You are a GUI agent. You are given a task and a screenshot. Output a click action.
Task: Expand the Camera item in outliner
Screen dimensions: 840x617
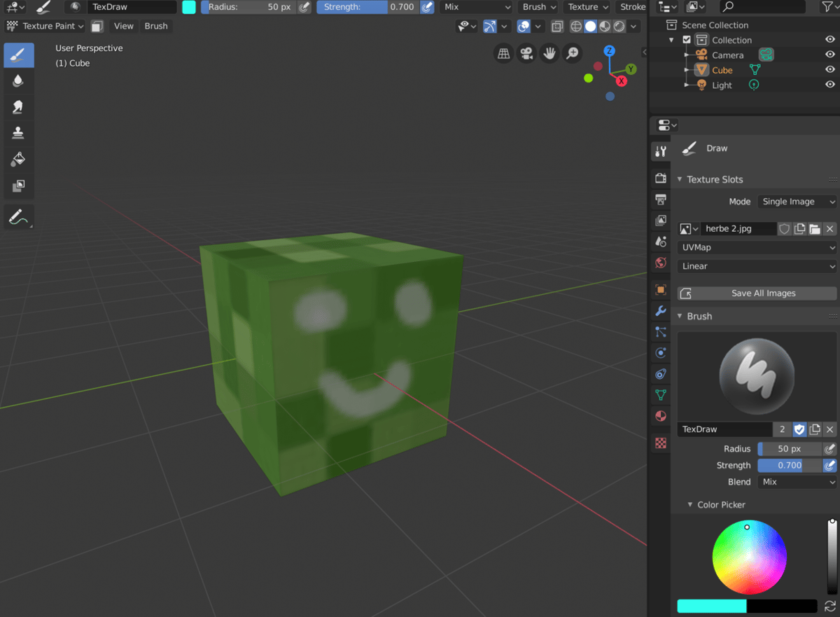(687, 55)
